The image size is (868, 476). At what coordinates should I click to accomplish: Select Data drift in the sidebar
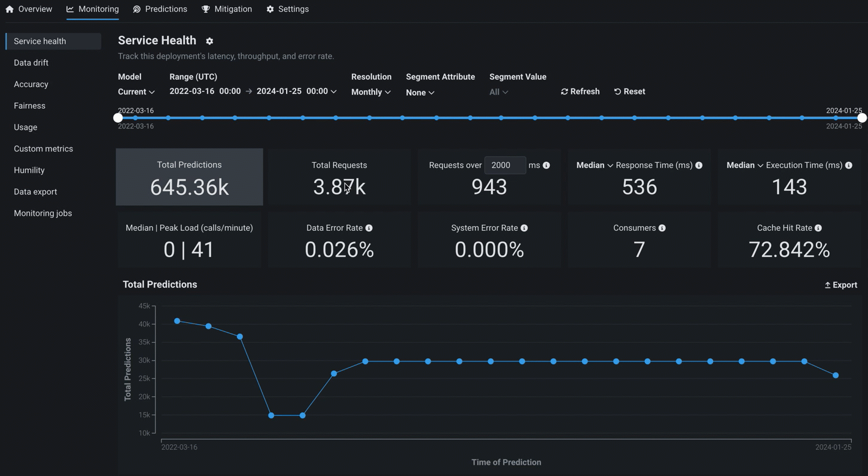point(31,63)
